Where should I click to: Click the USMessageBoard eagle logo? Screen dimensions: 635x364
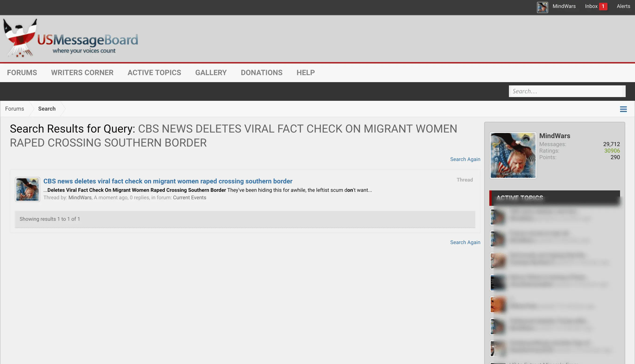tap(20, 38)
